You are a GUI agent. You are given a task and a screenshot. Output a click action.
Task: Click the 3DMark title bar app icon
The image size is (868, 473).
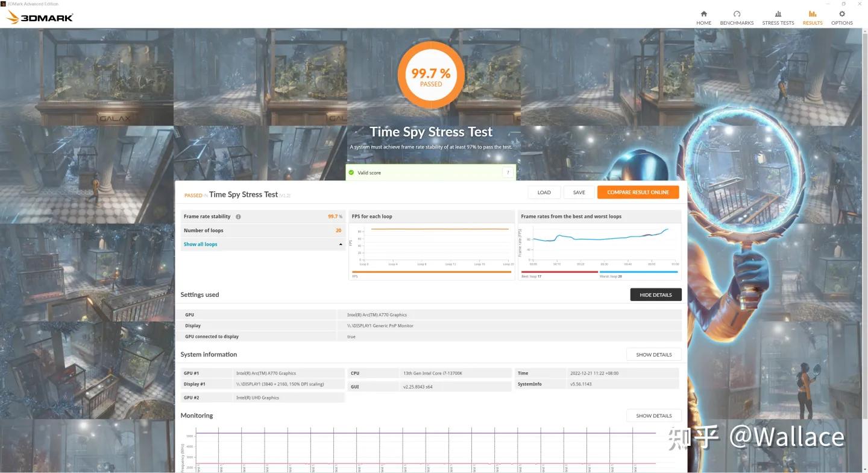coord(4,4)
